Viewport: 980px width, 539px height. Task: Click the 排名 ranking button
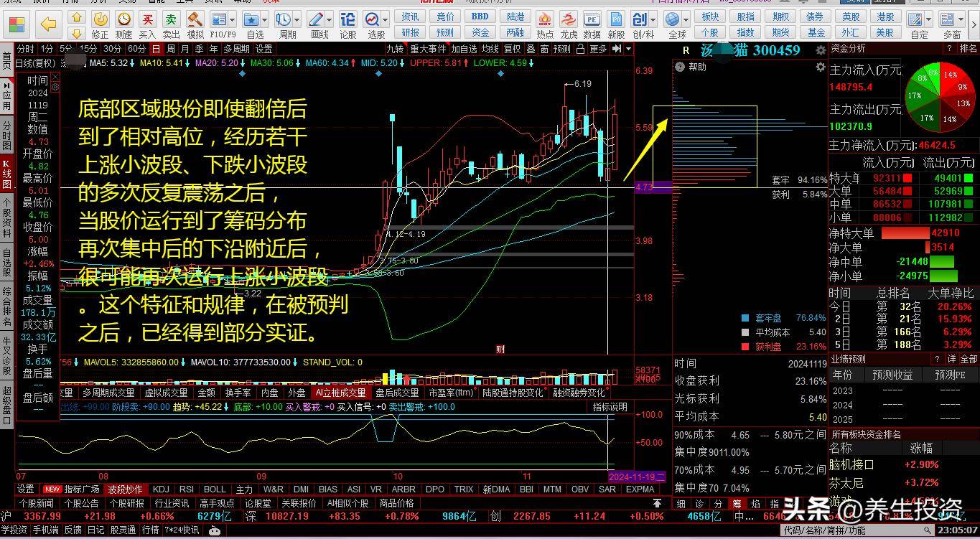pyautogui.click(x=968, y=48)
